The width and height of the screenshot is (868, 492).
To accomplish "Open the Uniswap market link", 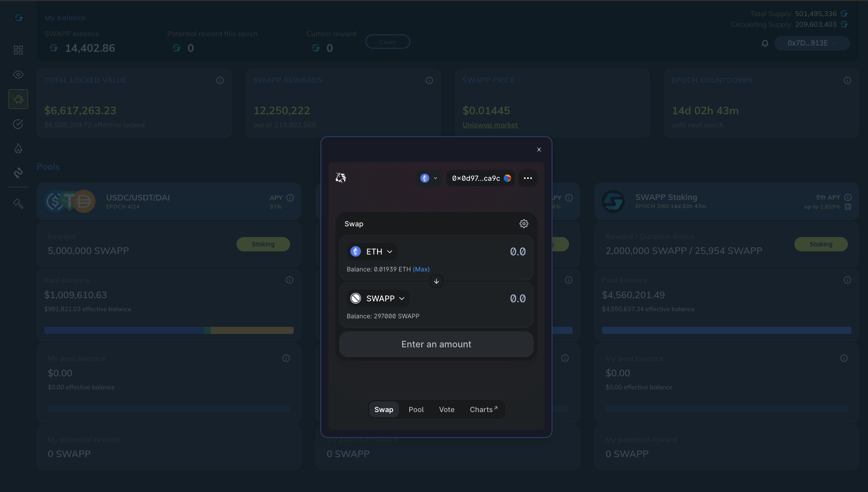I will click(490, 125).
